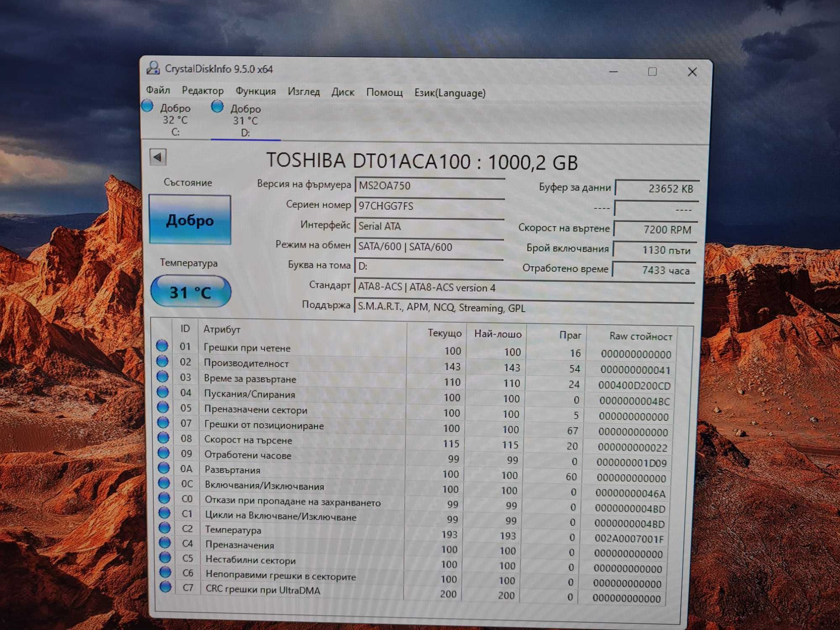Click raw value 000000001D09
The width and height of the screenshot is (840, 630).
[632, 463]
